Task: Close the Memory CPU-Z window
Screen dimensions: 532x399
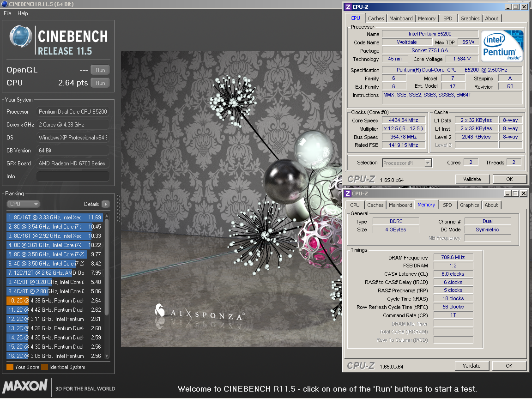Action: (524, 193)
